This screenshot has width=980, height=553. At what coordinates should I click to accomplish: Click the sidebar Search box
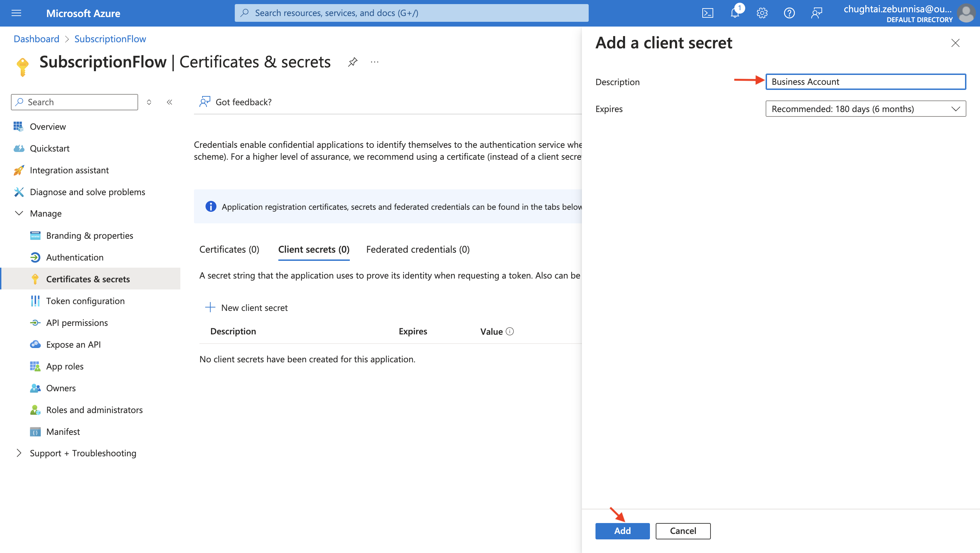click(x=75, y=102)
